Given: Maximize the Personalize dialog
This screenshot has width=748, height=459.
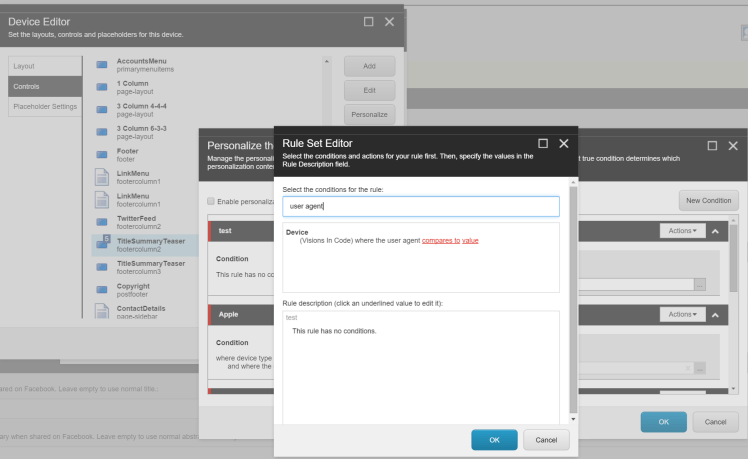Looking at the screenshot, I should [x=712, y=146].
